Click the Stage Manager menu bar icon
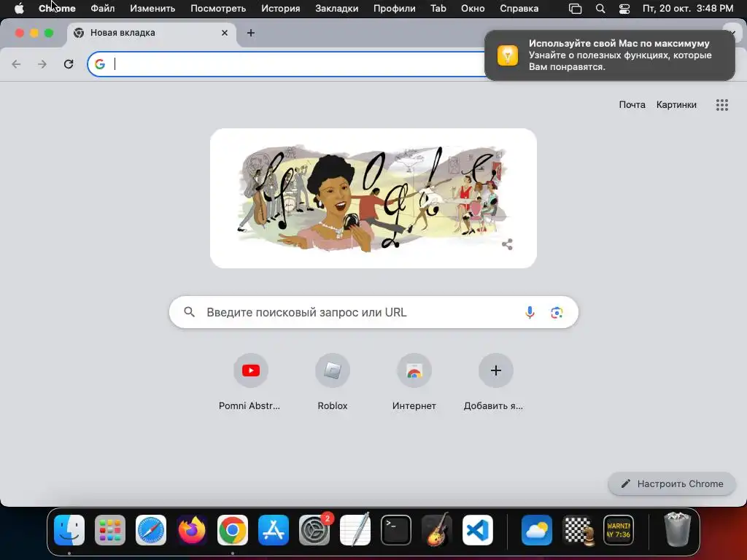The image size is (747, 560). coord(575,9)
